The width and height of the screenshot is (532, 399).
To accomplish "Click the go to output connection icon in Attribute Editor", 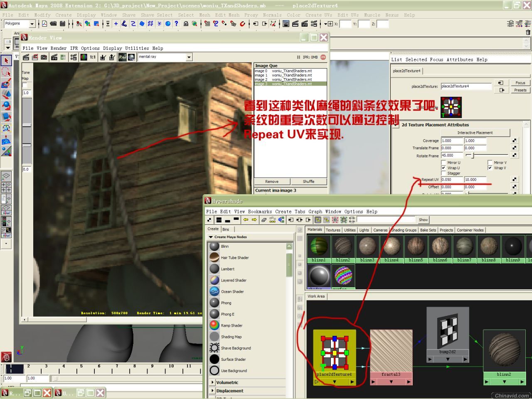I will pos(502,90).
